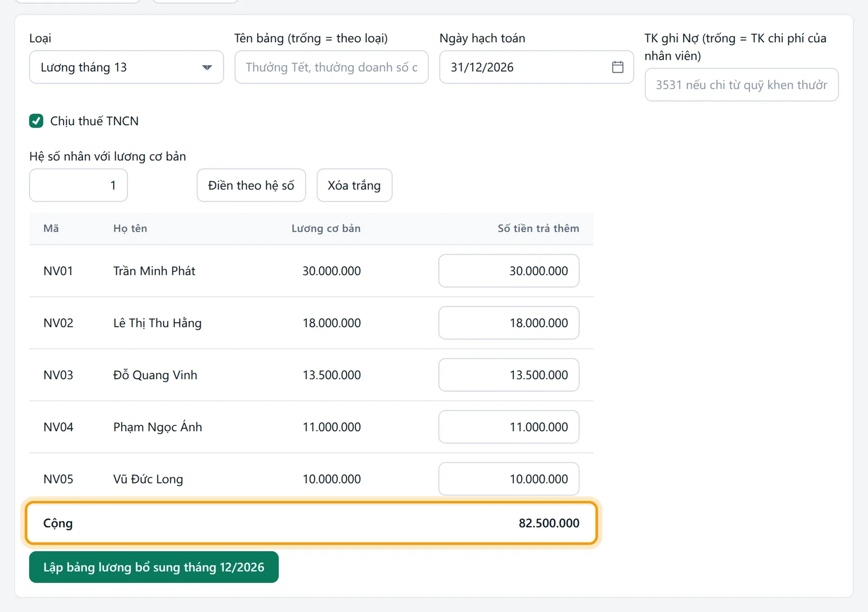
Task: Click the Hệ số nhân input field
Action: (x=79, y=186)
